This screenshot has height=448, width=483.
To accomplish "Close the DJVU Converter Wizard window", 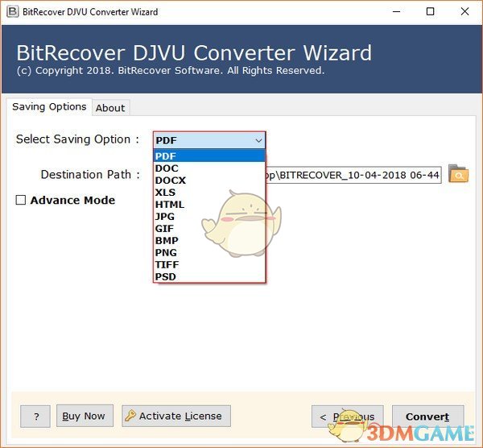I will [x=464, y=12].
